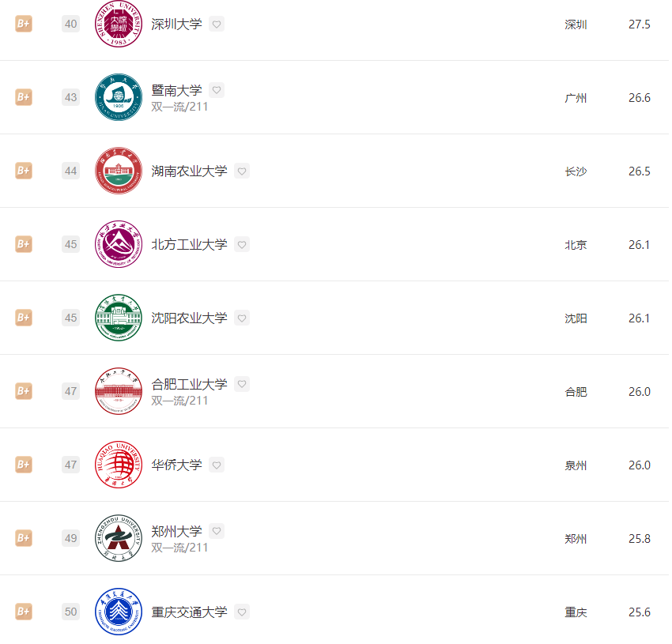Click the B+ badge for 深圳大学
The width and height of the screenshot is (672, 644).
point(24,24)
